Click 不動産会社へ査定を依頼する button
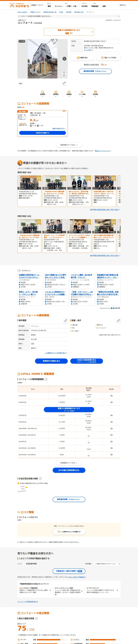 pos(69,571)
